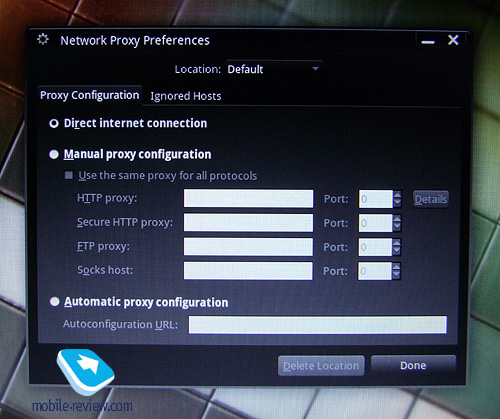
Task: Switch to the Proxy Configuration tab
Action: tap(90, 95)
